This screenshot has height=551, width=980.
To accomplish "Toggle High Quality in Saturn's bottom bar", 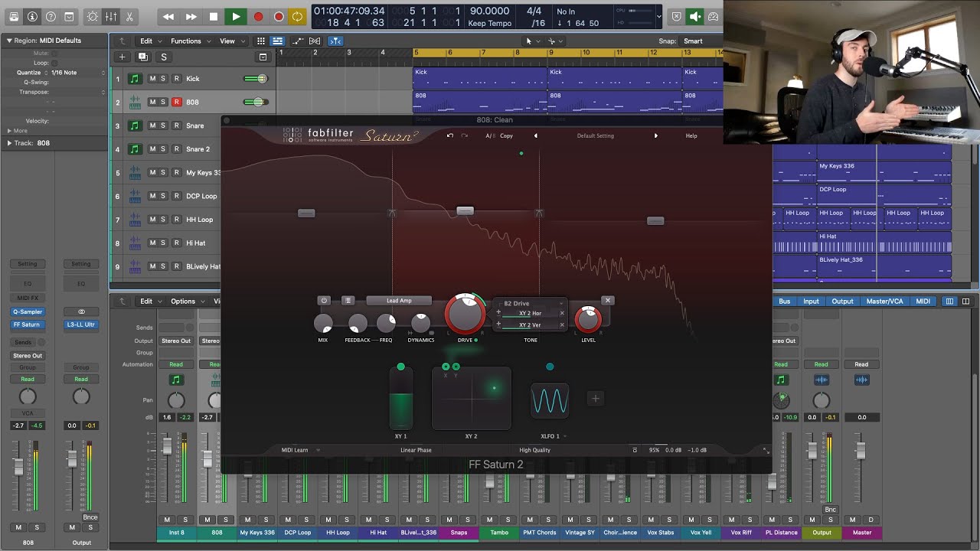I will click(x=534, y=450).
